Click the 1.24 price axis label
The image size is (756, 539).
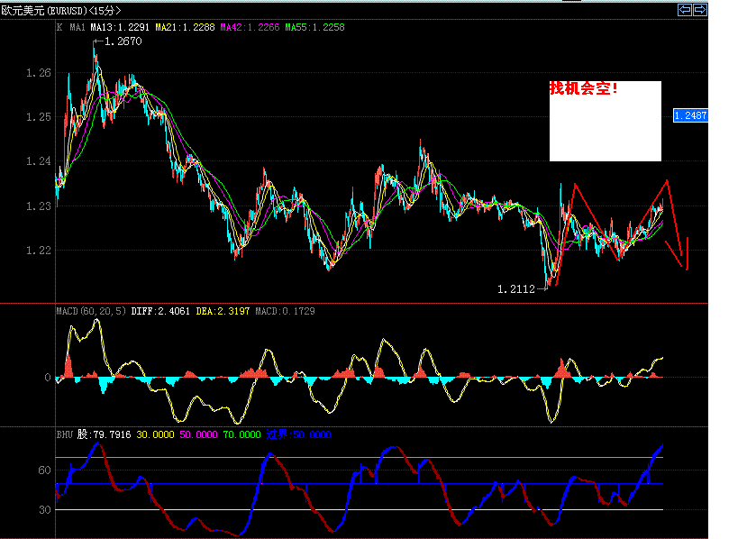(38, 161)
